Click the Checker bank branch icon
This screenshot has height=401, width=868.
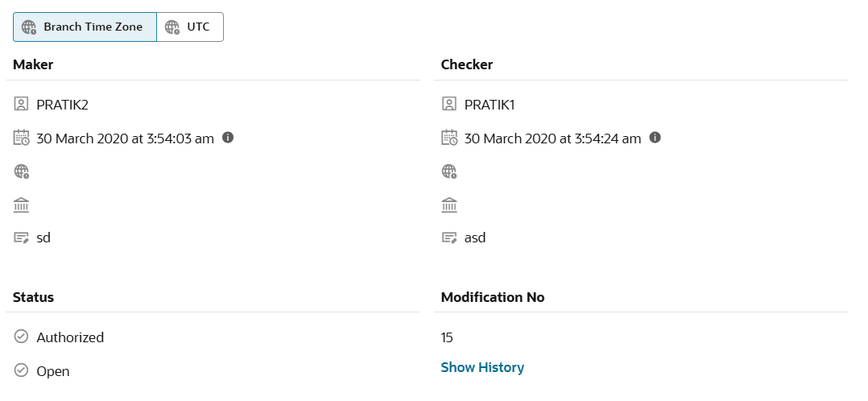[449, 205]
